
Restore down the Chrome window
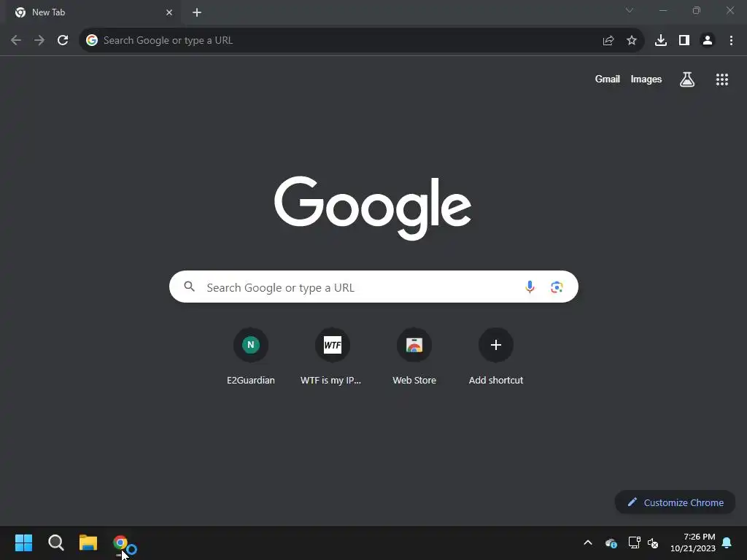click(x=697, y=10)
